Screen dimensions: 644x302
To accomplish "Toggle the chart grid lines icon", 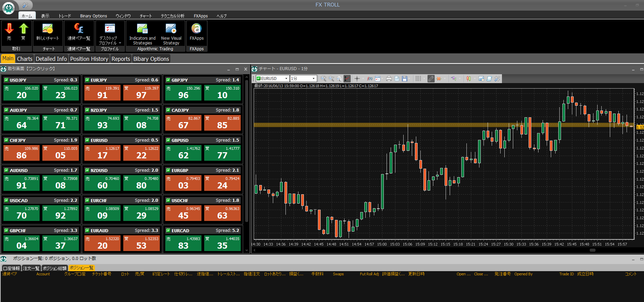I will [x=418, y=79].
